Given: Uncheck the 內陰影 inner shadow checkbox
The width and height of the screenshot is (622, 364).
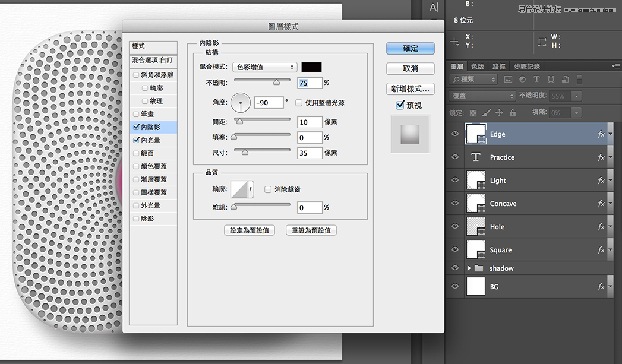Looking at the screenshot, I should pos(136,127).
